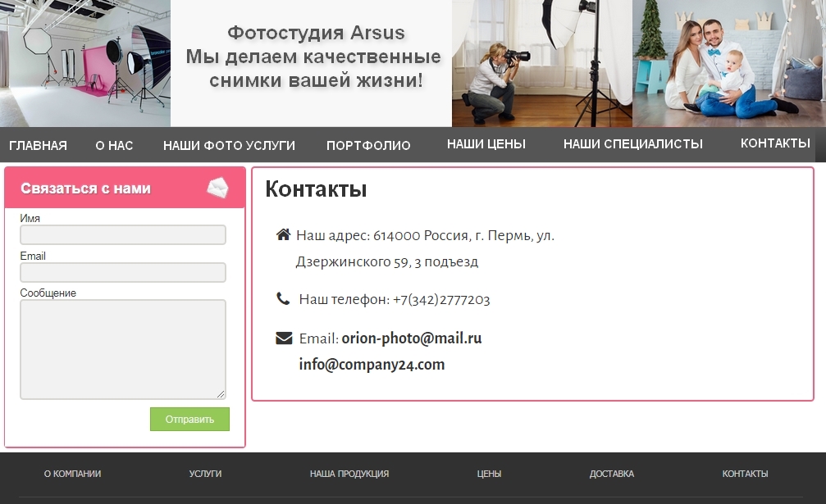Open the НАШИ ЦЕНЫ menu item
Viewport: 826px width, 504px height.
(x=486, y=143)
